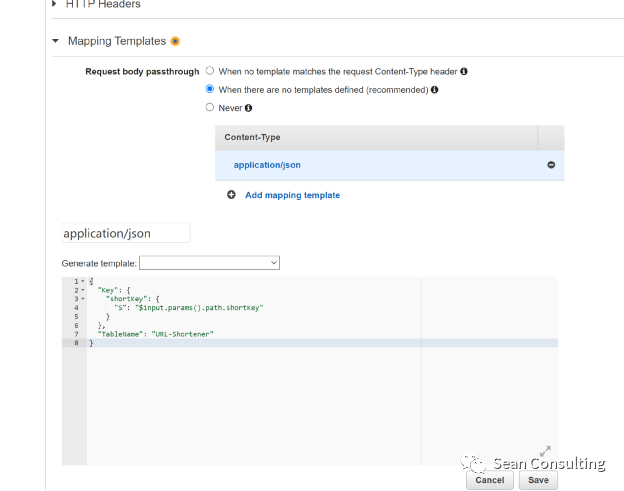Click the plus icon to add template
This screenshot has width=624, height=491.
coord(231,195)
